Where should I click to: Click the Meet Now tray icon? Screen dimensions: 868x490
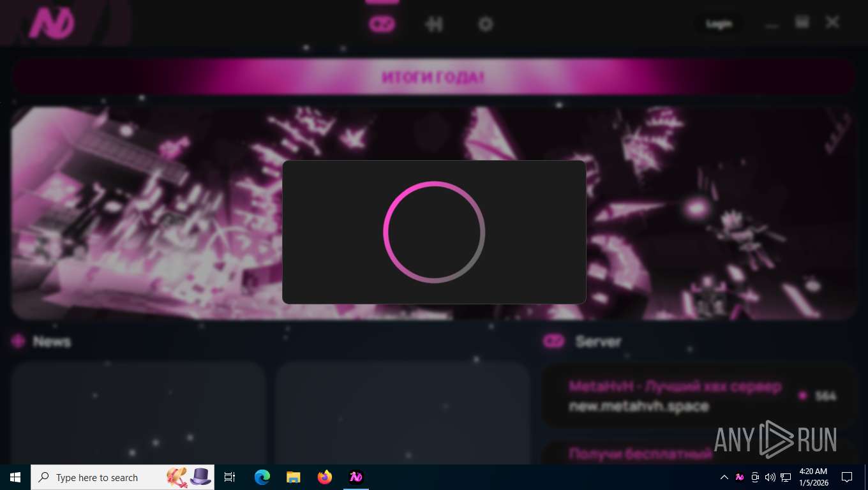click(x=755, y=477)
